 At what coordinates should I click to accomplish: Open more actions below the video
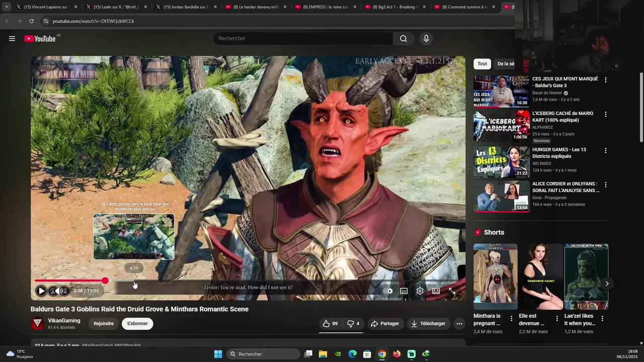click(x=459, y=324)
